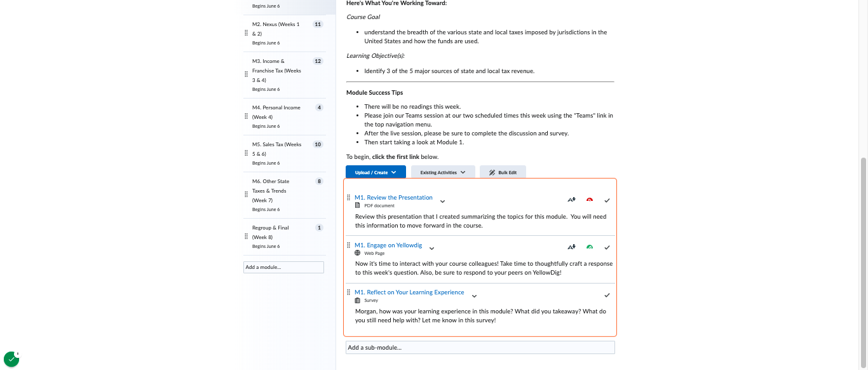The height and width of the screenshot is (370, 868).
Task: Select the Regroup & Final (Week 8) module
Action: click(x=285, y=236)
